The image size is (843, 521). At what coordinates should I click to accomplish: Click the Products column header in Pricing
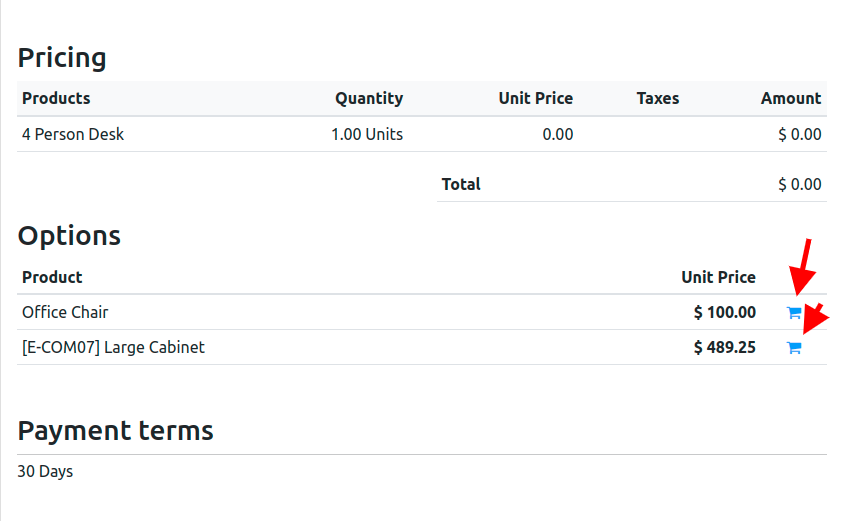click(x=56, y=98)
